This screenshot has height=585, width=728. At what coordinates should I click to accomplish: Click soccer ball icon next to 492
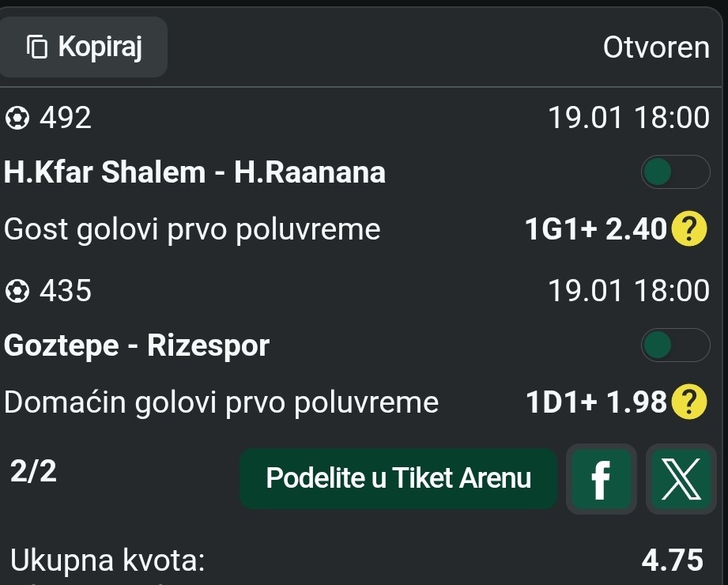point(17,119)
